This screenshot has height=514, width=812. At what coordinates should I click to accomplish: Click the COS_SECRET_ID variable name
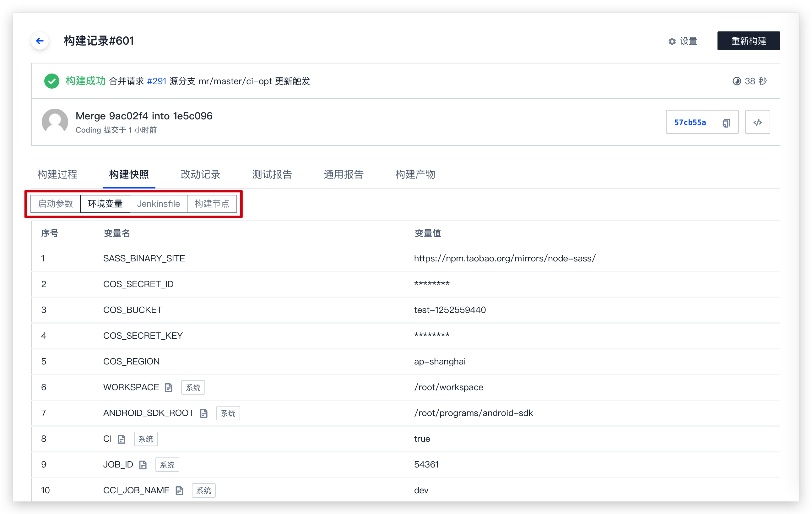(138, 284)
